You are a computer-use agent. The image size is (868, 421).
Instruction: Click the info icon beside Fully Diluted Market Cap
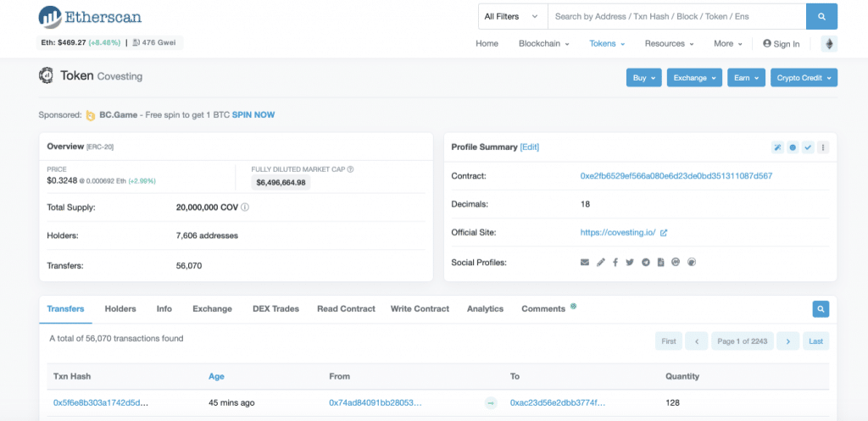coord(350,169)
